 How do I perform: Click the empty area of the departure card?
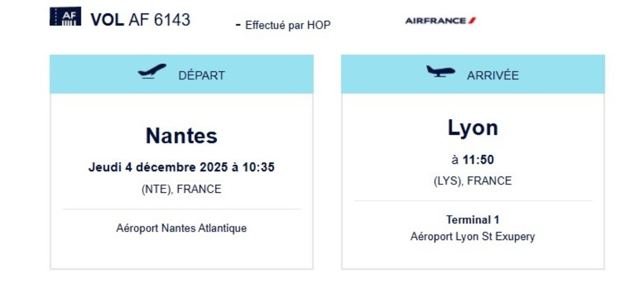(x=181, y=252)
